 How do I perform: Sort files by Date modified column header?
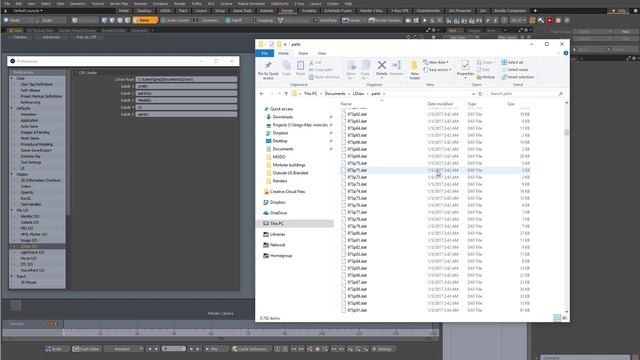pos(440,104)
